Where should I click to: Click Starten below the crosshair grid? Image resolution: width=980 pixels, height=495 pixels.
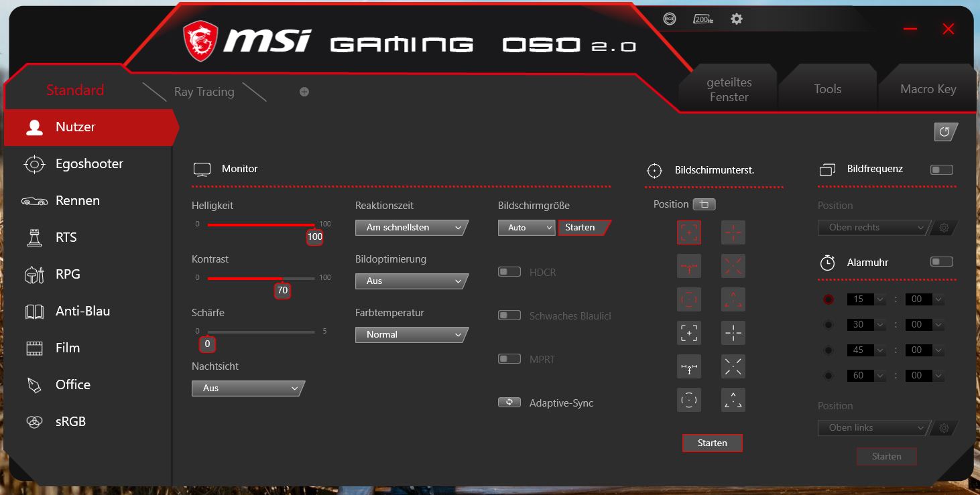[x=713, y=443]
